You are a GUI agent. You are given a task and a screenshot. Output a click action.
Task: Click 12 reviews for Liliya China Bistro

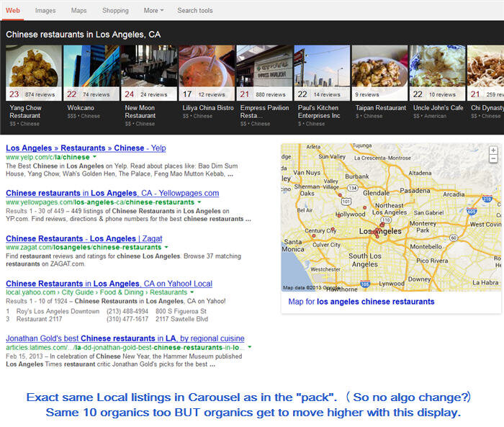coord(212,94)
